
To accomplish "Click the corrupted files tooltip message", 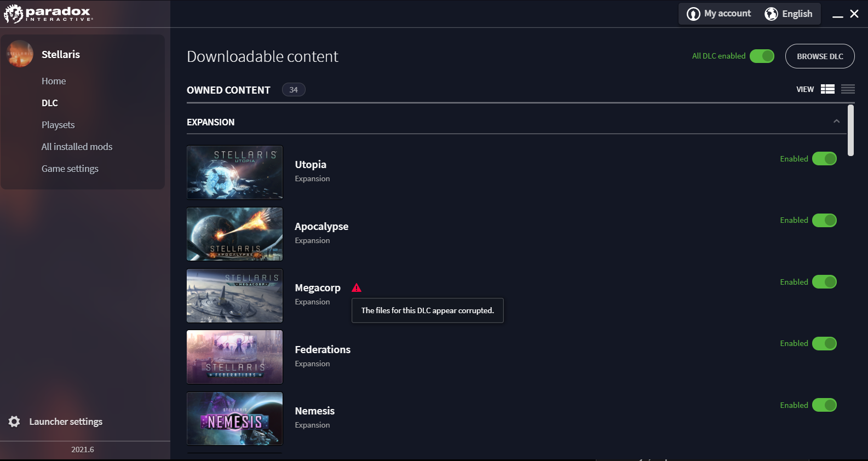I will pyautogui.click(x=428, y=310).
